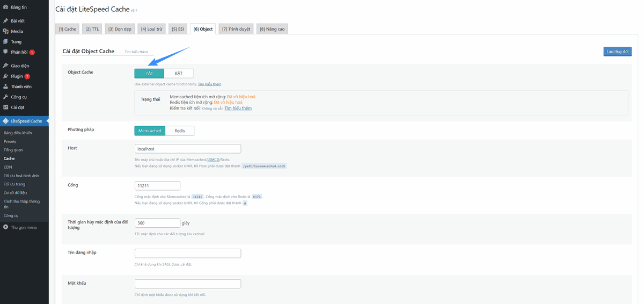The width and height of the screenshot is (644, 304).
Task: Click the Thành viên user icon
Action: pyautogui.click(x=5, y=86)
